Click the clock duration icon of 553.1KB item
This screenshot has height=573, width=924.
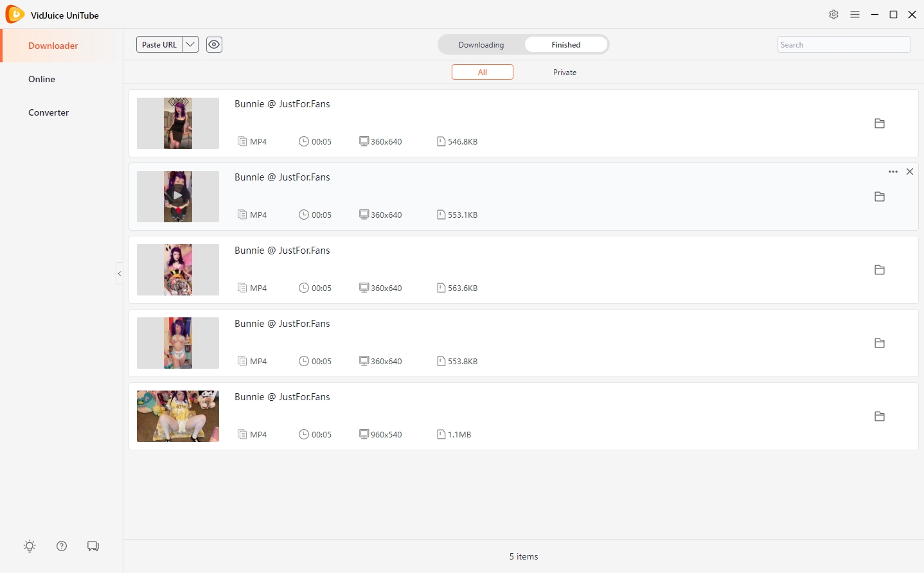tap(304, 215)
